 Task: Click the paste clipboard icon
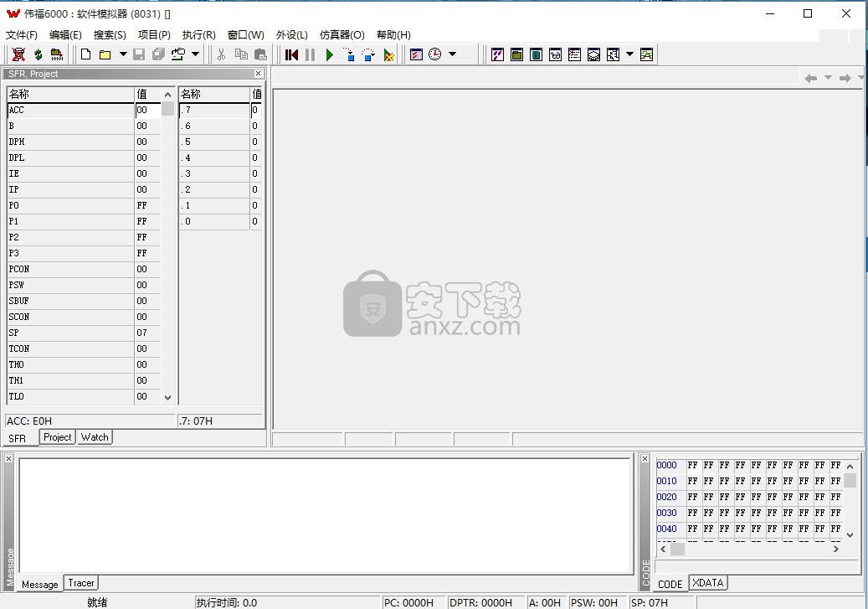260,54
